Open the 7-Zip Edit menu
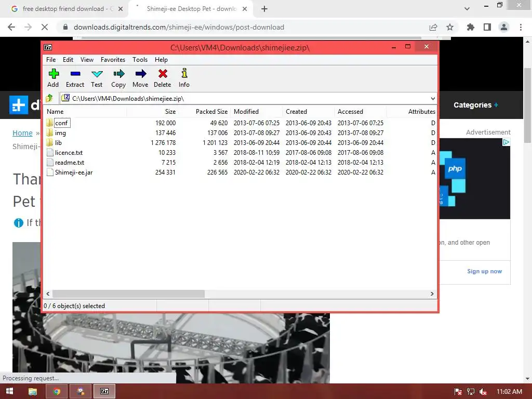This screenshot has height=399, width=532. 68,60
